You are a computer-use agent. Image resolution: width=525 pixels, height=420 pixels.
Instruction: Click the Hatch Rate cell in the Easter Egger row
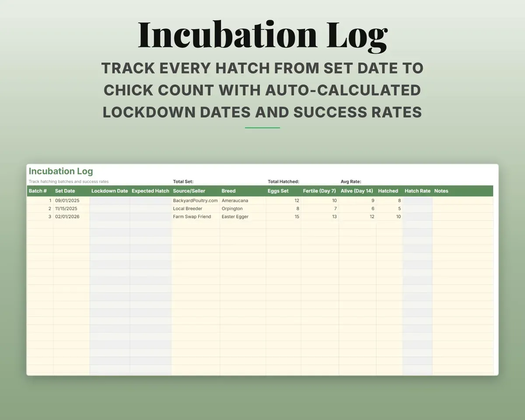pyautogui.click(x=417, y=217)
